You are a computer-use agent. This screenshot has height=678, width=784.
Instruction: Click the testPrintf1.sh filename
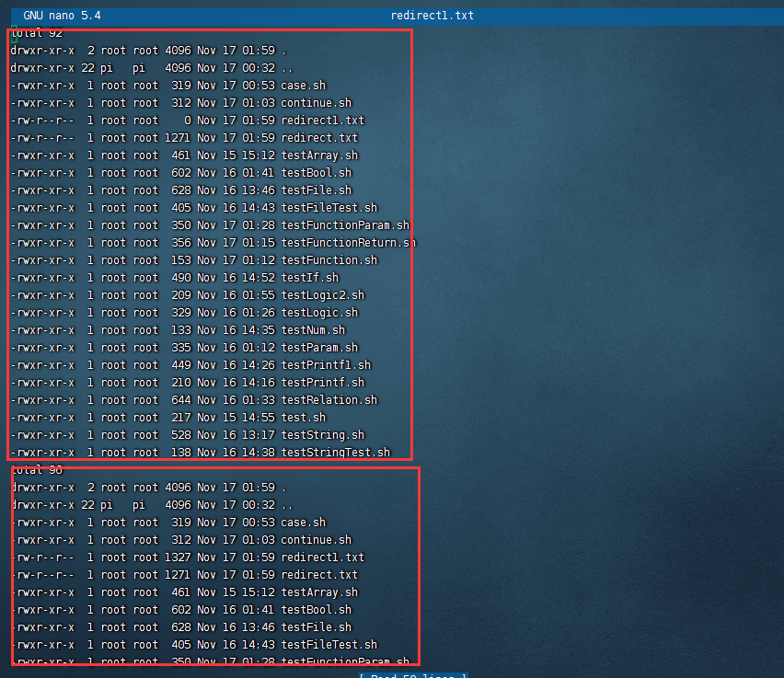(x=326, y=365)
